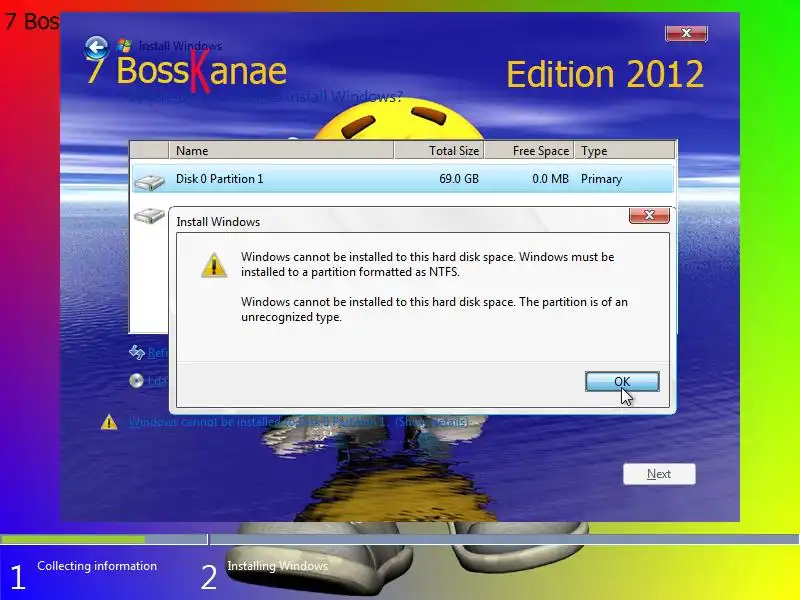Click the warning triangle icon in the dialog

pyautogui.click(x=214, y=265)
